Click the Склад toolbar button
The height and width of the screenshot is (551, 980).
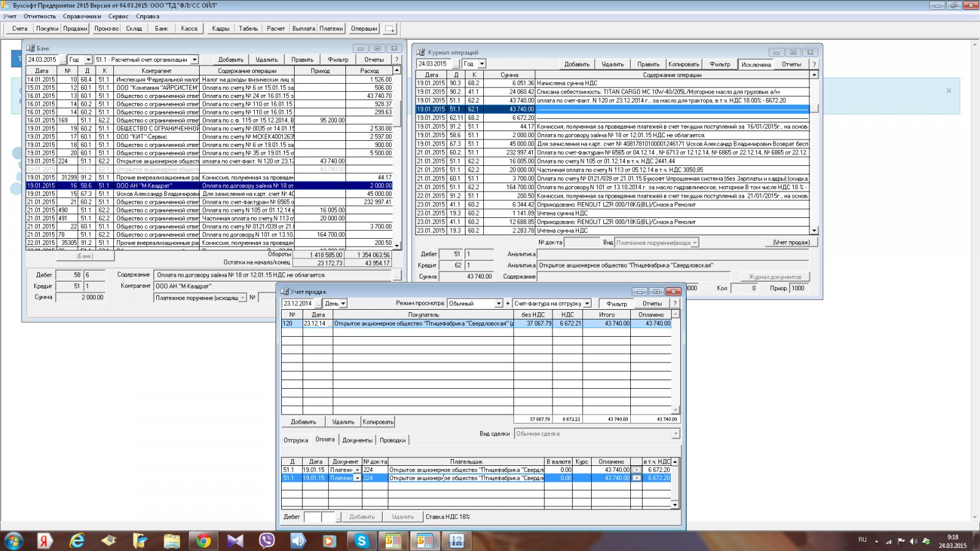[x=134, y=29]
